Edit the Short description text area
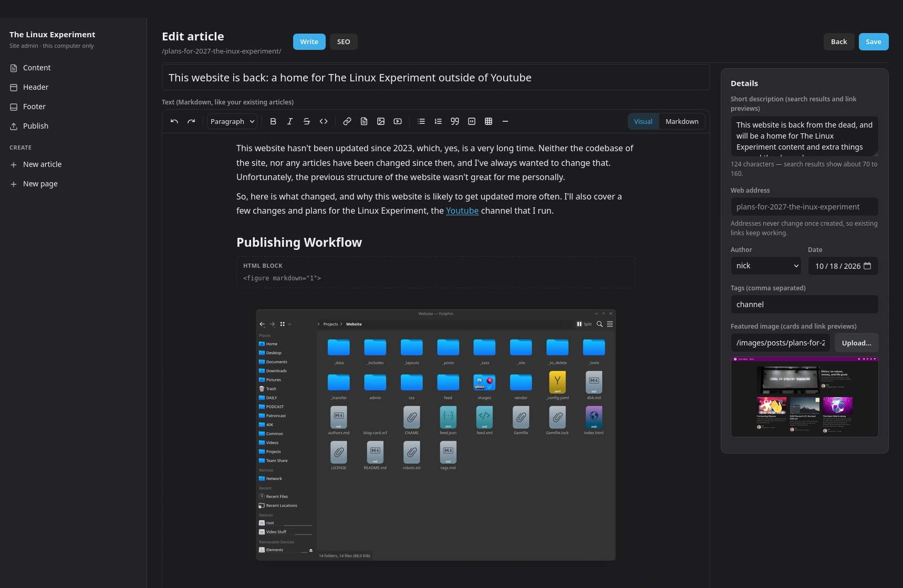The height and width of the screenshot is (588, 903). coord(804,136)
